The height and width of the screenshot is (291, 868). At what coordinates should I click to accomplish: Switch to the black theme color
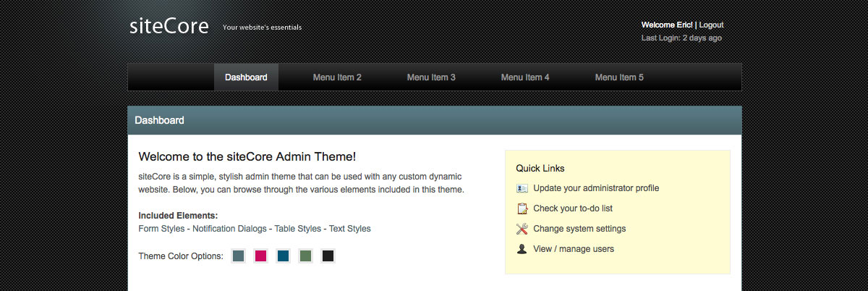pyautogui.click(x=328, y=256)
